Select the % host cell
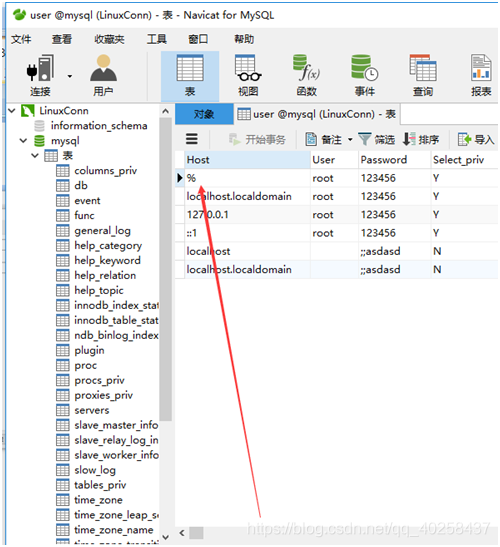 247,178
